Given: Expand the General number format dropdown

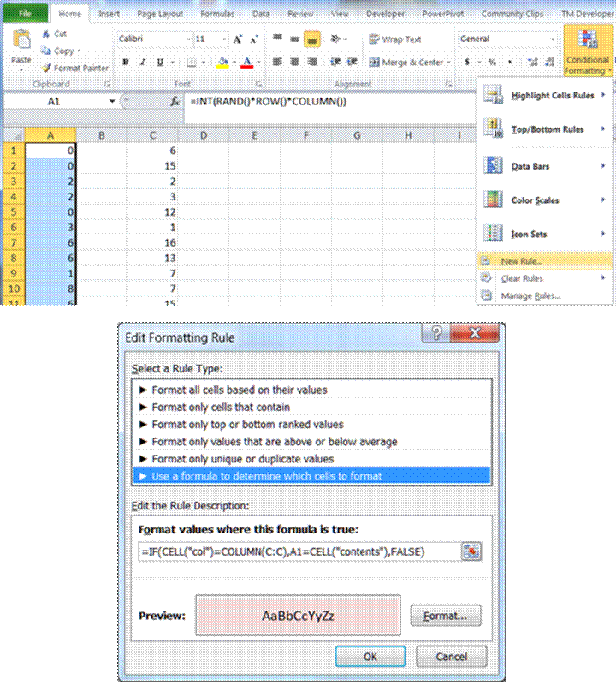Looking at the screenshot, I should point(552,39).
